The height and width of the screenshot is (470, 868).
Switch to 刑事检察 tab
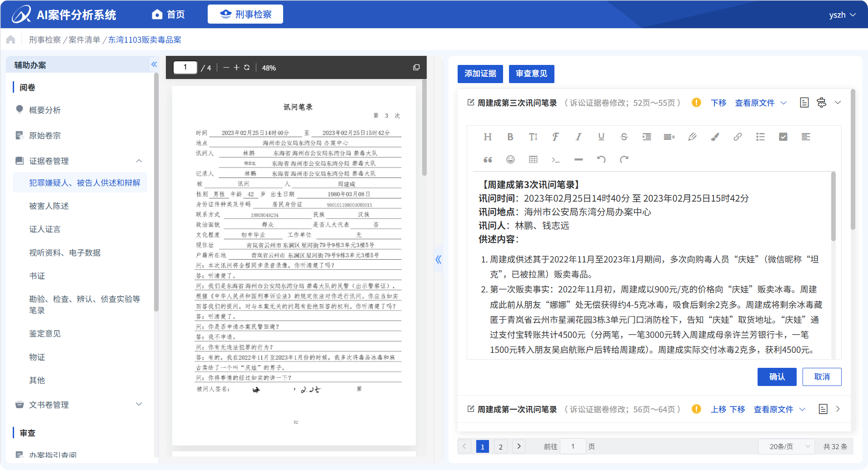[245, 14]
